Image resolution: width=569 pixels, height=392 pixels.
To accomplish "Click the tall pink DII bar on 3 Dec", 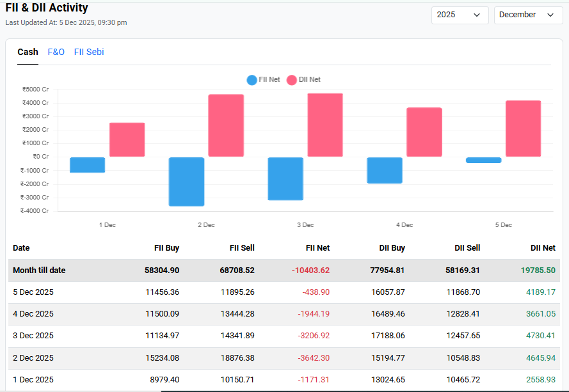I will point(324,125).
